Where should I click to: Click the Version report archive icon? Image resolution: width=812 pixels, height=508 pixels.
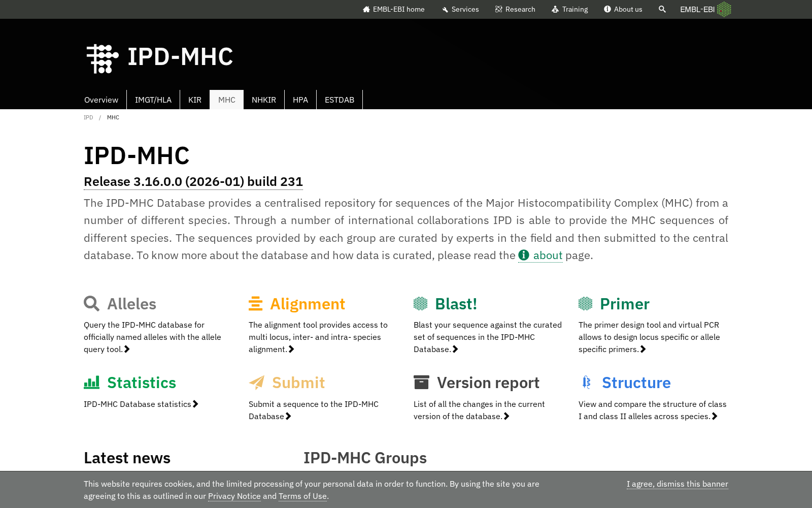point(421,383)
